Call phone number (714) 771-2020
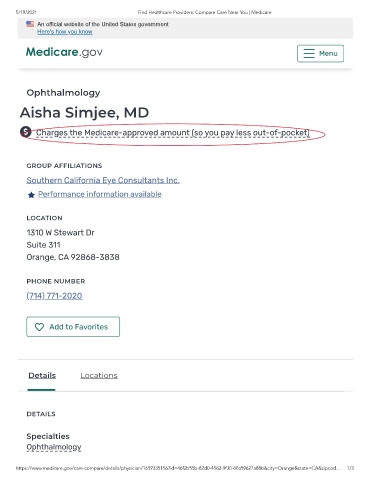Viewport: 370px width, 480px height. click(x=54, y=296)
